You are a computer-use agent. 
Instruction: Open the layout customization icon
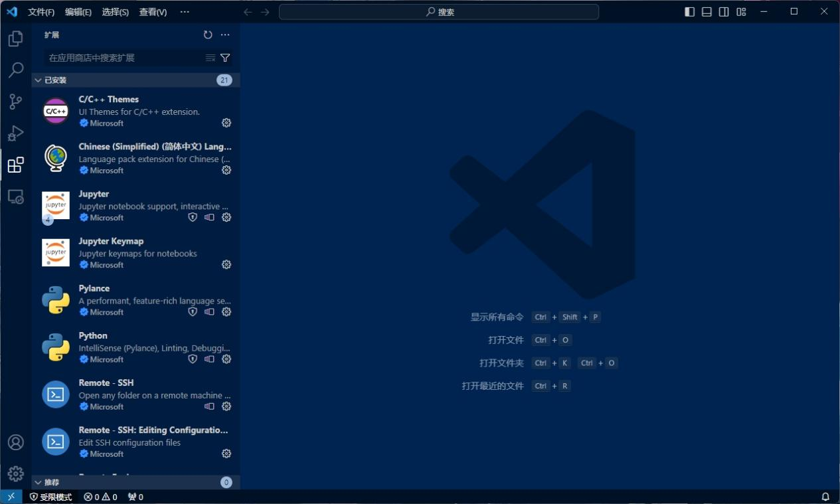[x=741, y=12]
